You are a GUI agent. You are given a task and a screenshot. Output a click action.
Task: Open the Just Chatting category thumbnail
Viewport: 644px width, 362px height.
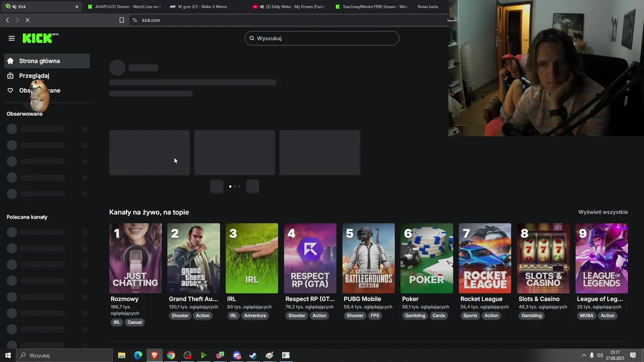[135, 258]
